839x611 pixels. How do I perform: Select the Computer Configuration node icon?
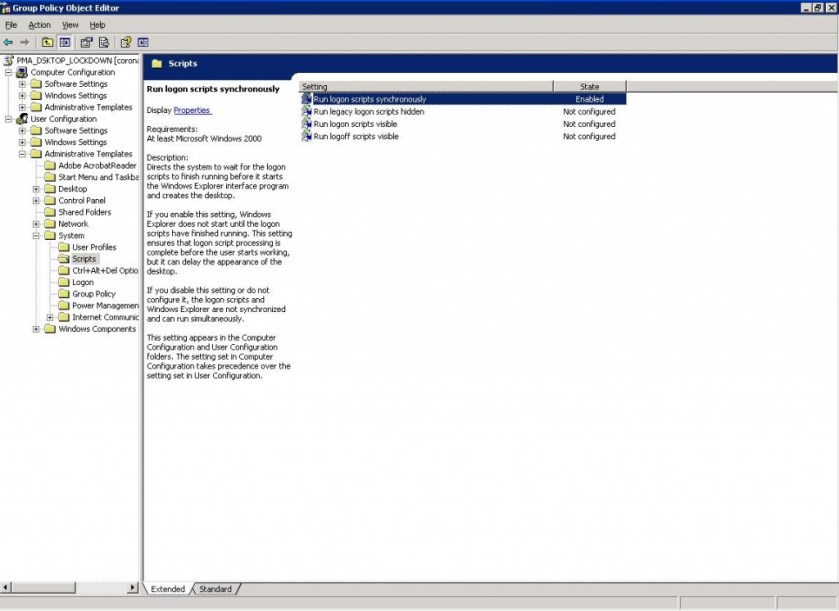tap(22, 72)
